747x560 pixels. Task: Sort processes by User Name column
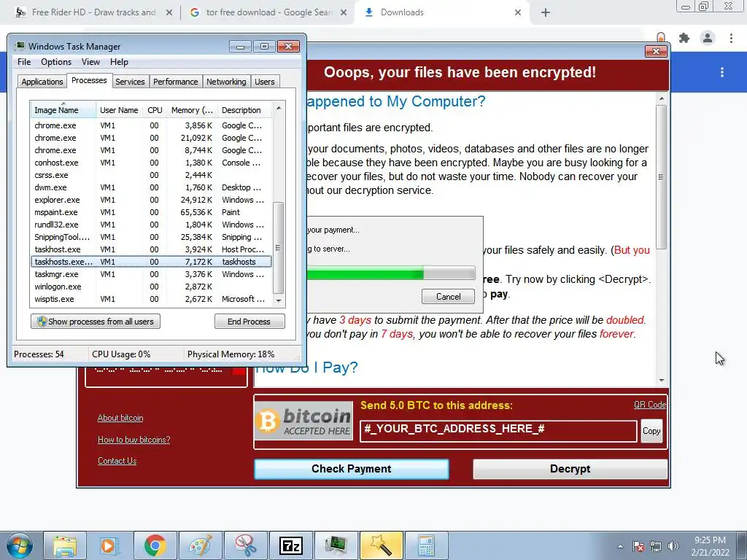point(119,110)
